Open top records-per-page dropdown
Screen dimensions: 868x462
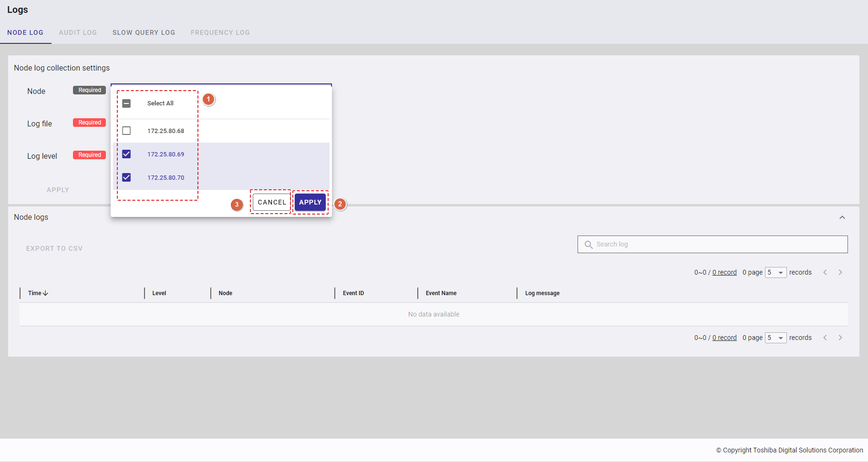coord(775,272)
